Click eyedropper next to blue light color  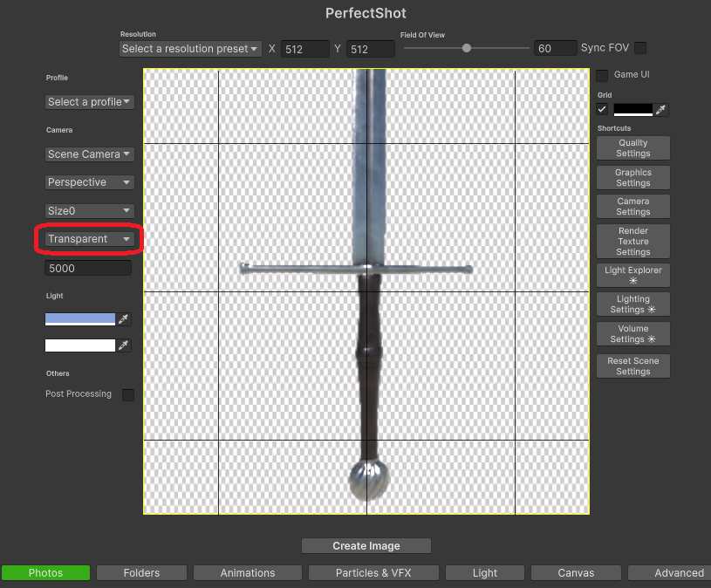(x=124, y=319)
